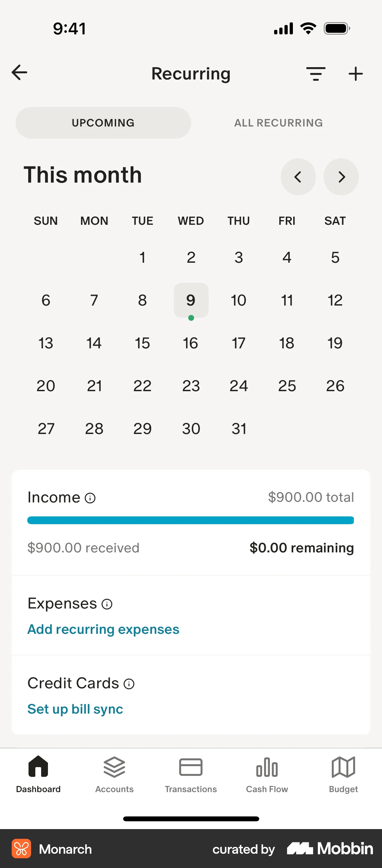Open the Cash Flow bar chart icon

pos(267,767)
